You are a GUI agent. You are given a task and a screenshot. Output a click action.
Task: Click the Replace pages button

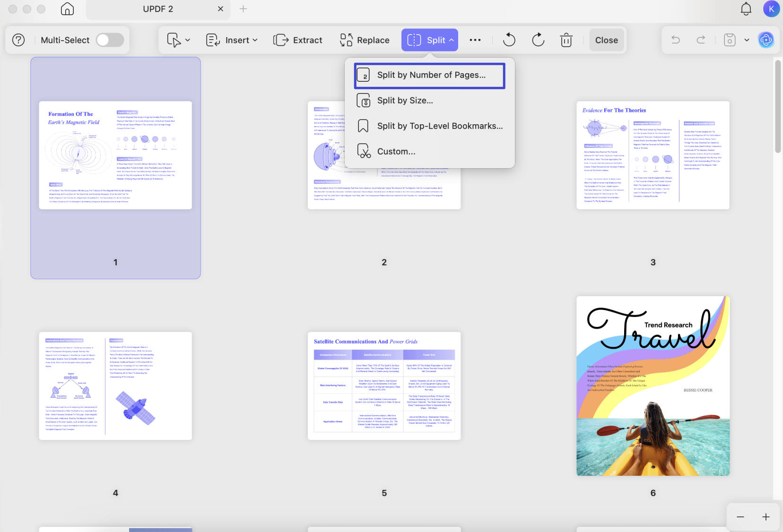(365, 40)
